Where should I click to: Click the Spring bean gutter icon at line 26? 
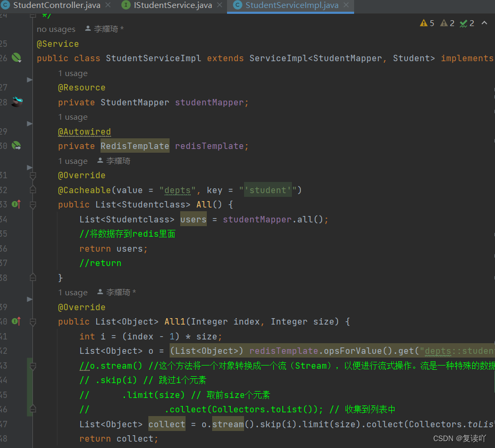tap(16, 58)
